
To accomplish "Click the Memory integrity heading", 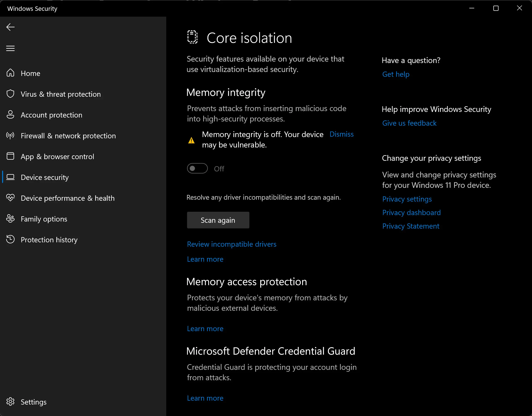I will click(x=226, y=93).
